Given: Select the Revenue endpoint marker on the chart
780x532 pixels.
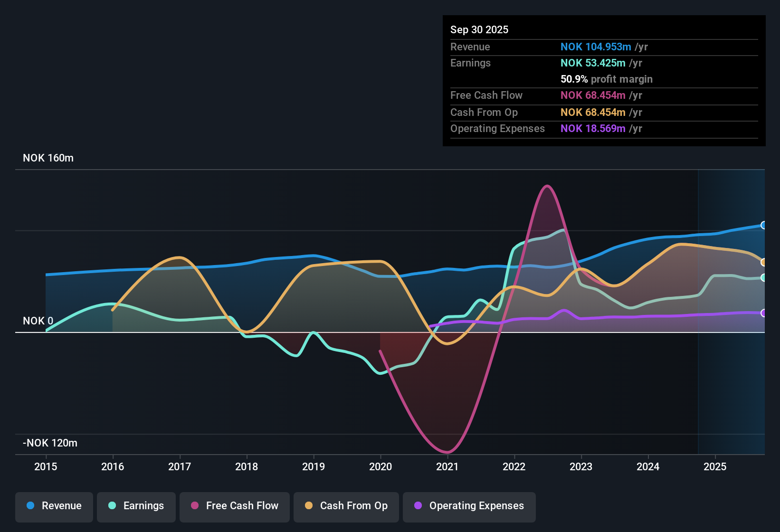Looking at the screenshot, I should tap(763, 224).
